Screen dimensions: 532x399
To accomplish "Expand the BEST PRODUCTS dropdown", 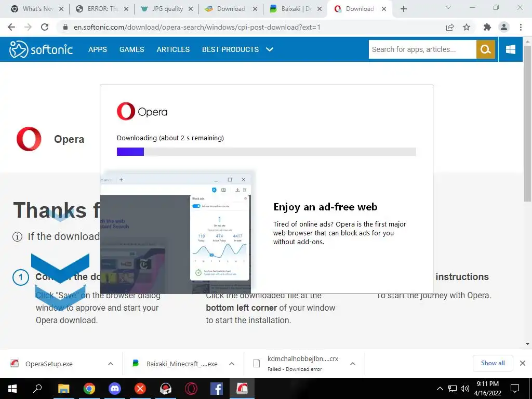I will [237, 49].
